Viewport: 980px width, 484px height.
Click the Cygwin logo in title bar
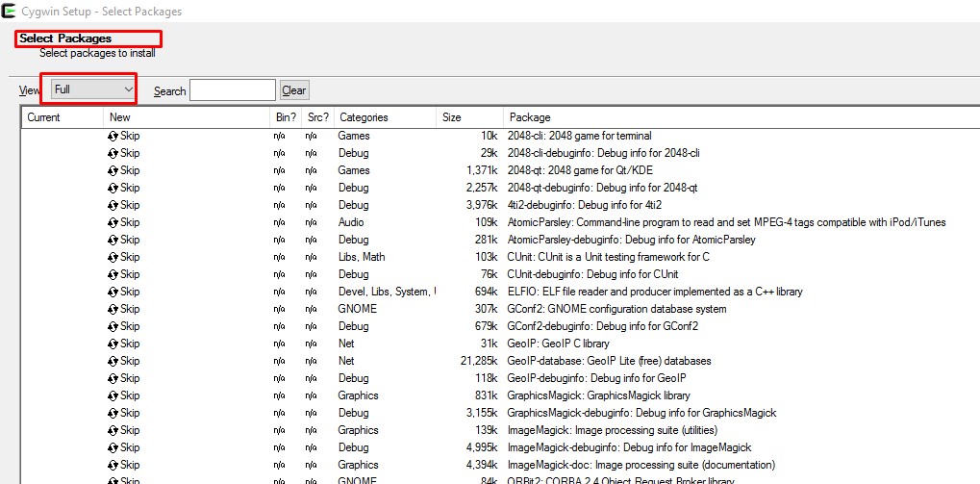tap(9, 12)
